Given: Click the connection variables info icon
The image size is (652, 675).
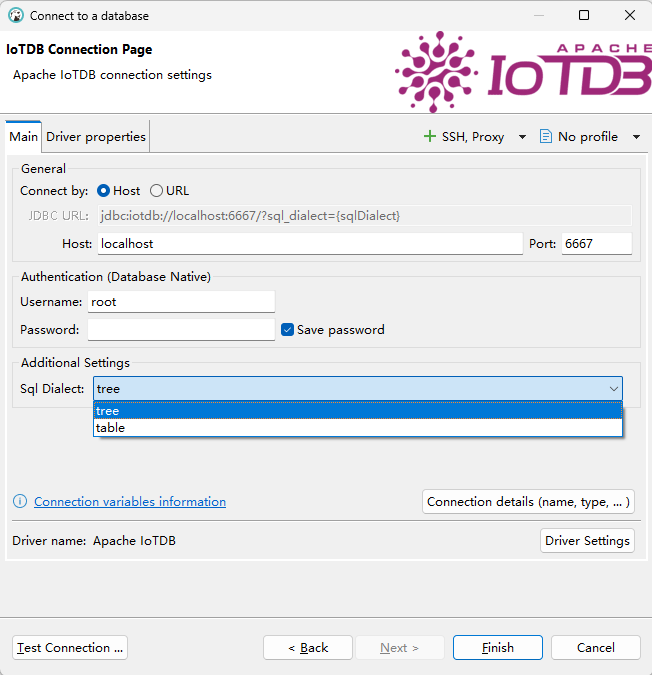Looking at the screenshot, I should pos(20,502).
